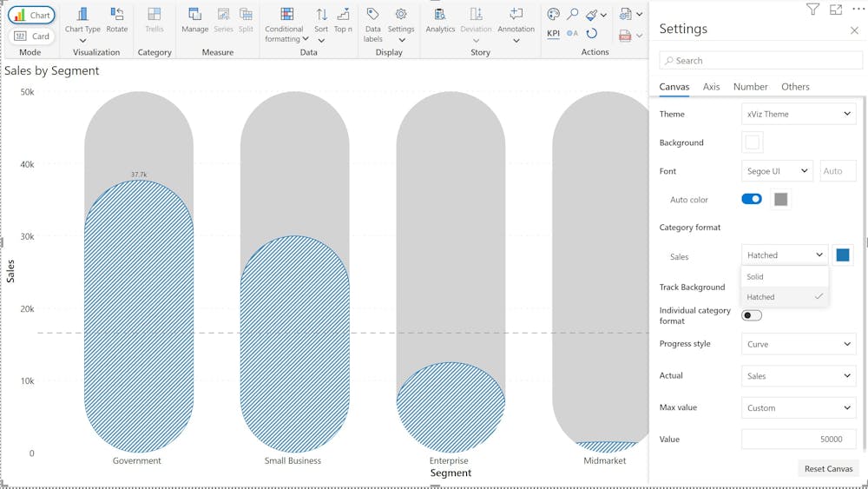The height and width of the screenshot is (489, 868).
Task: Switch to the Axis tab
Action: click(711, 87)
